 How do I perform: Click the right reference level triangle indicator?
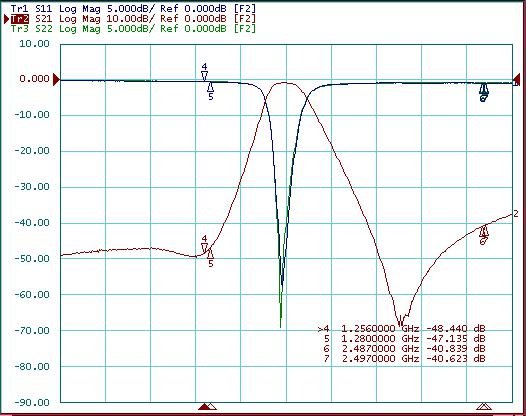[x=517, y=81]
